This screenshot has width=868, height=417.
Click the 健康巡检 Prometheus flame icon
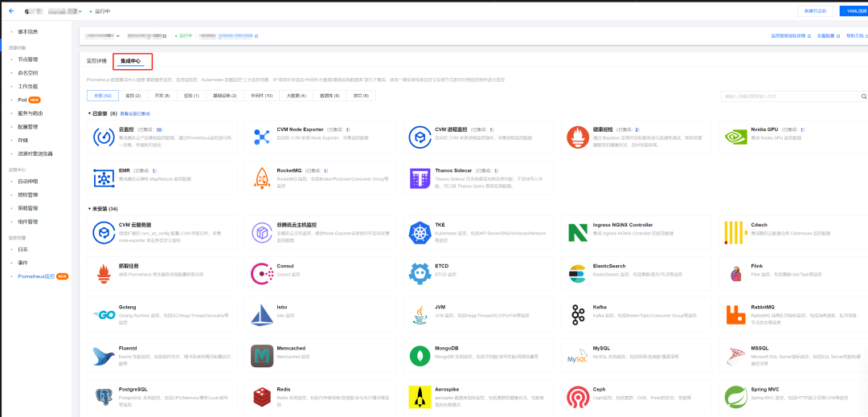coord(578,137)
